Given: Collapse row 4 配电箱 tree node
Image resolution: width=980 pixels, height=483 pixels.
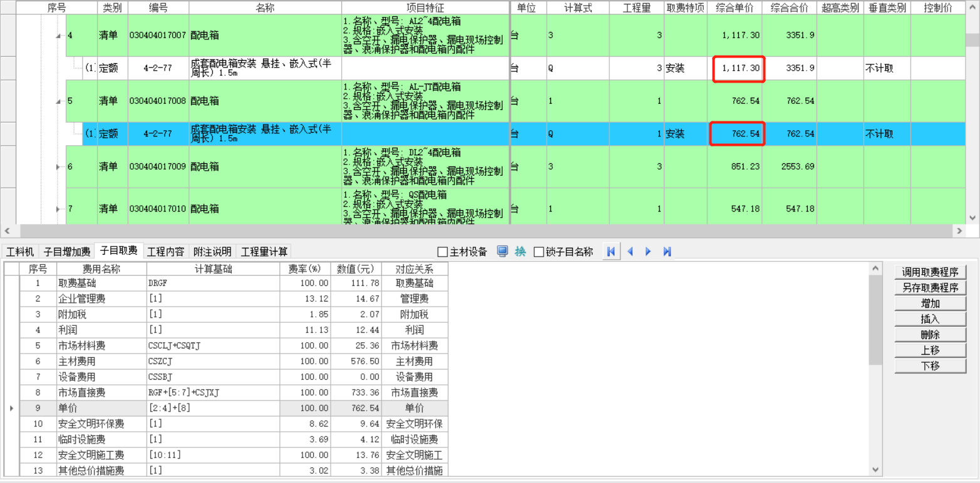Looking at the screenshot, I should point(59,36).
